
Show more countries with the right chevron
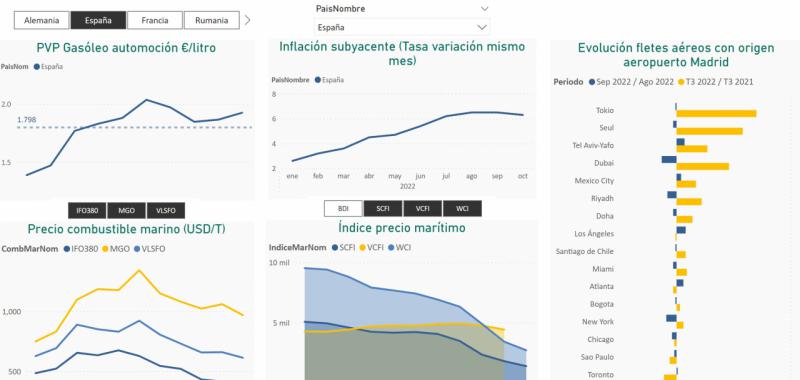pos(247,20)
